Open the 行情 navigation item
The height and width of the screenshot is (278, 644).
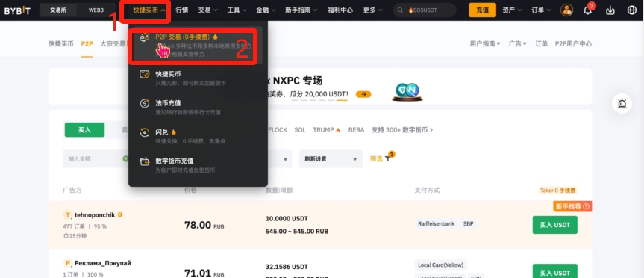[181, 10]
